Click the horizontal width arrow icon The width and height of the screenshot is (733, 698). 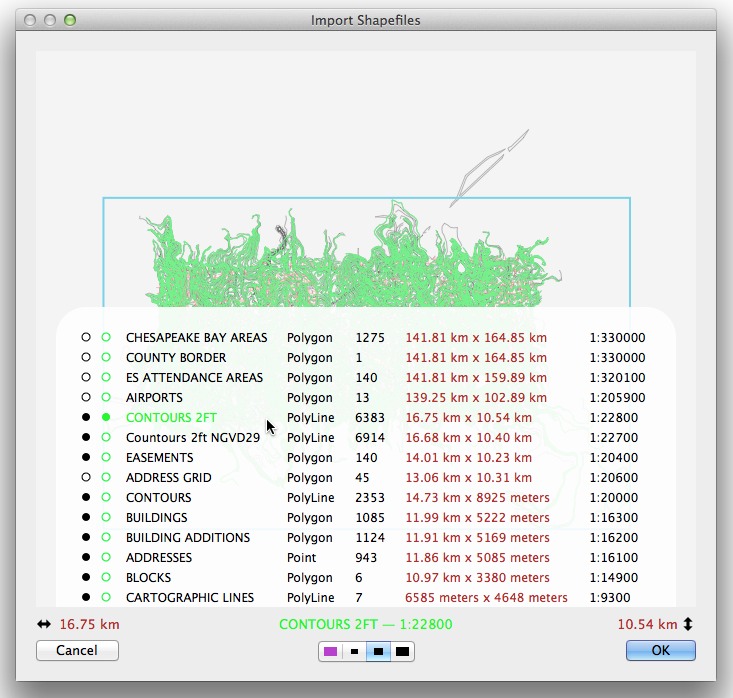pyautogui.click(x=44, y=624)
